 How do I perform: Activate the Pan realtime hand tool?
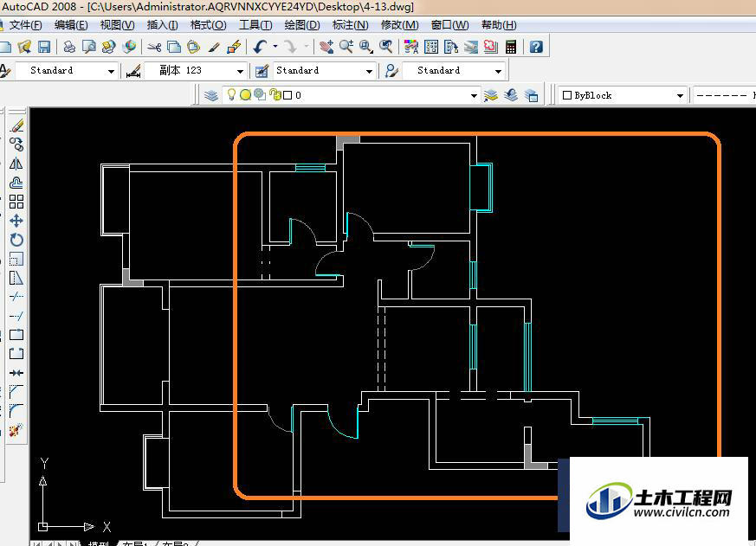coord(326,47)
